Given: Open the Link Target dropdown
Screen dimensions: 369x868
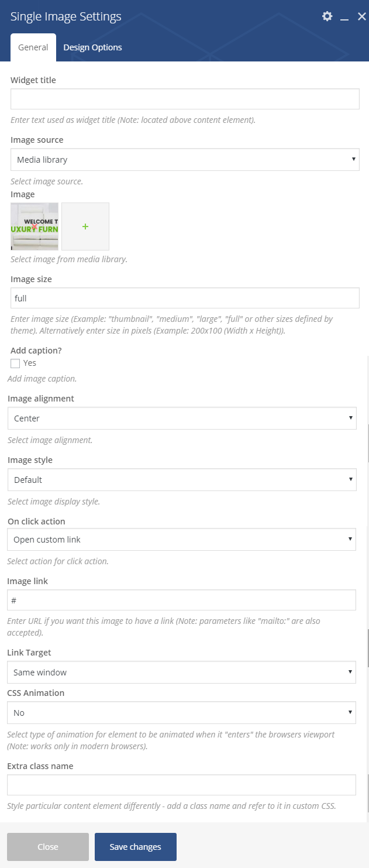Looking at the screenshot, I should [181, 673].
